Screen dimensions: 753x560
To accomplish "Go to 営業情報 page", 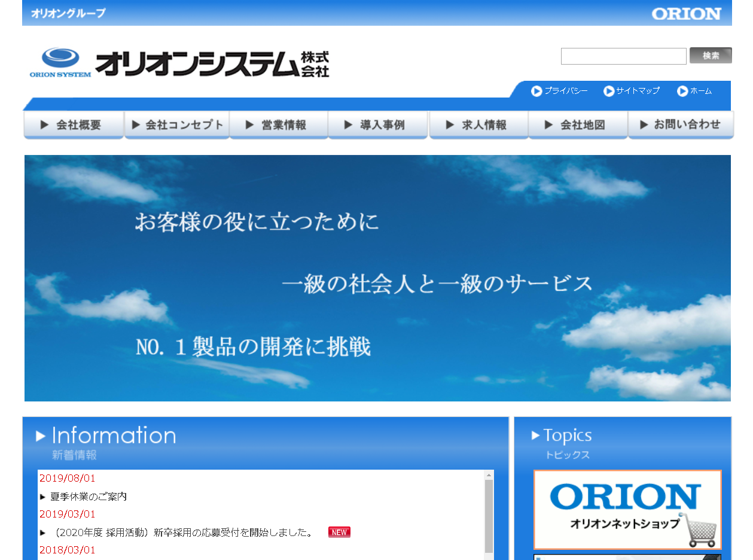I will click(279, 125).
